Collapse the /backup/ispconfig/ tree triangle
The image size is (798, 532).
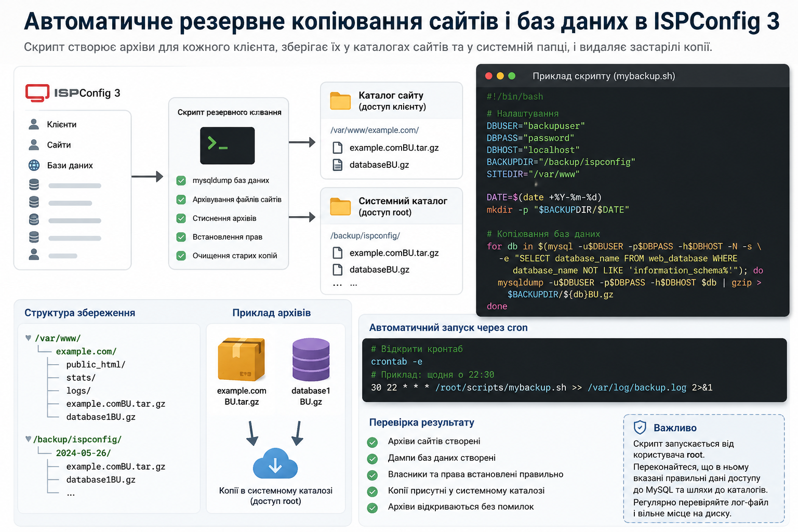28,439
